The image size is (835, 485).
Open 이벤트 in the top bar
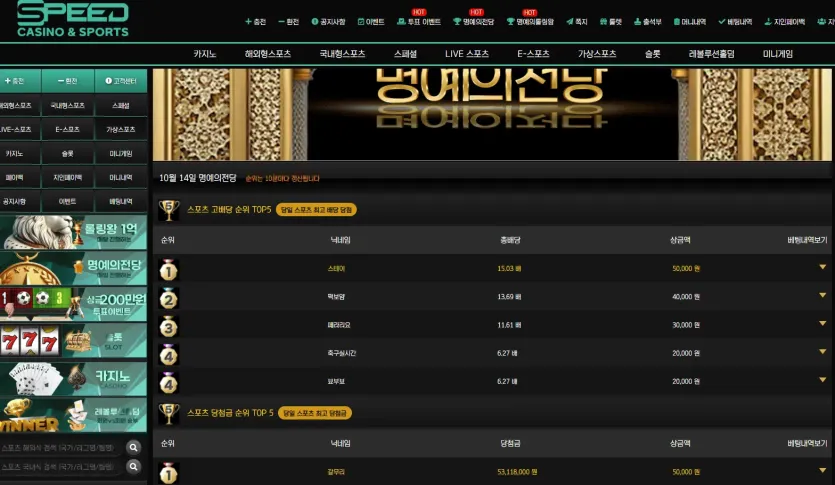pos(371,22)
